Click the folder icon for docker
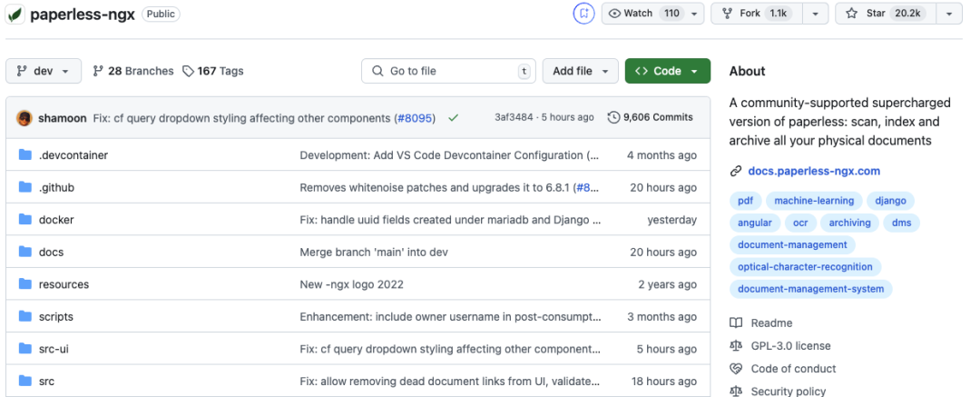 (25, 219)
